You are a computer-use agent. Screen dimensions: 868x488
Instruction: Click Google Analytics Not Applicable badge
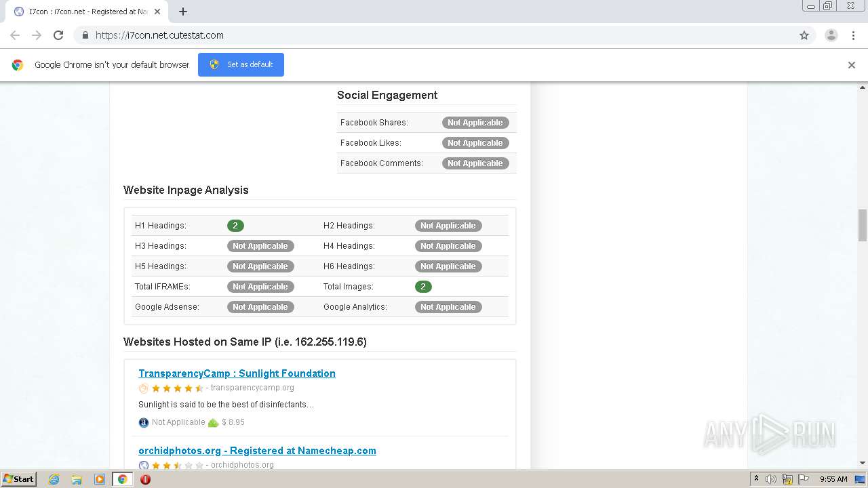coord(448,307)
